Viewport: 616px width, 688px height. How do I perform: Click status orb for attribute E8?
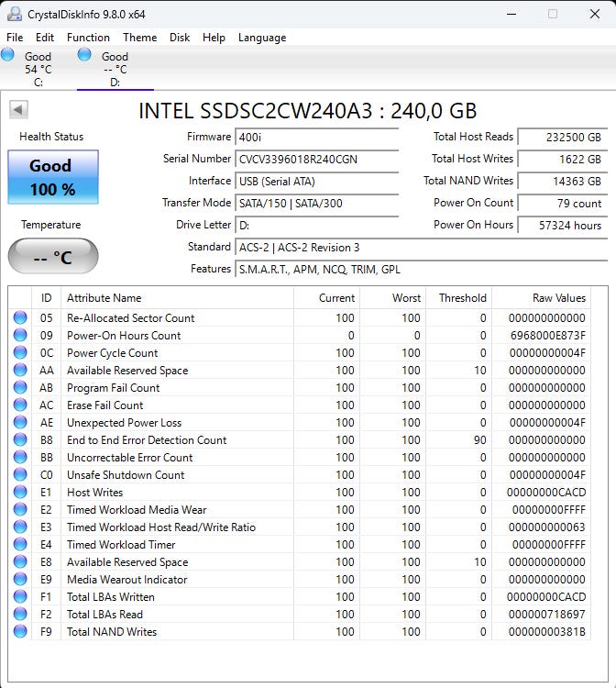point(20,561)
